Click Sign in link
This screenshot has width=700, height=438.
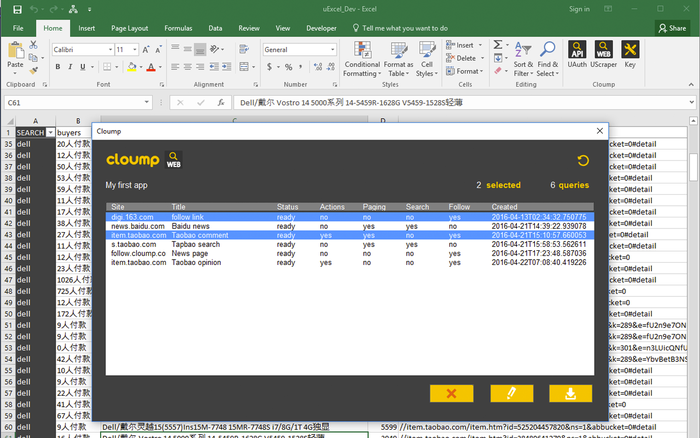579,9
